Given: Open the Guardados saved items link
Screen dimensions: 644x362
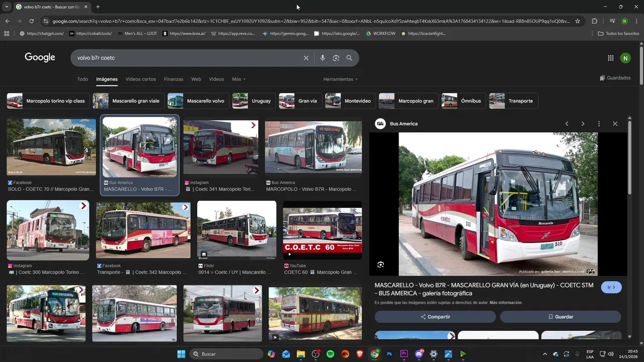Looking at the screenshot, I should 615,78.
